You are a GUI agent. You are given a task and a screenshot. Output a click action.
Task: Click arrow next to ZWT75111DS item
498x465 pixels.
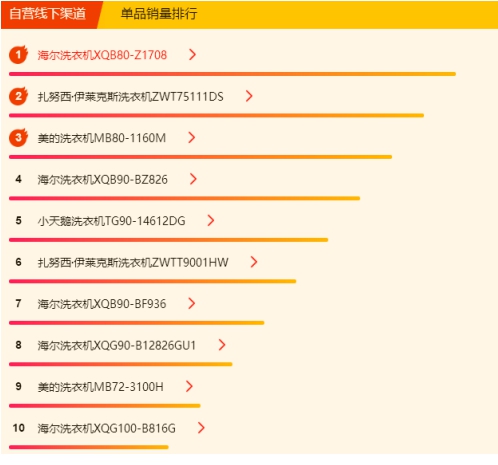(249, 96)
